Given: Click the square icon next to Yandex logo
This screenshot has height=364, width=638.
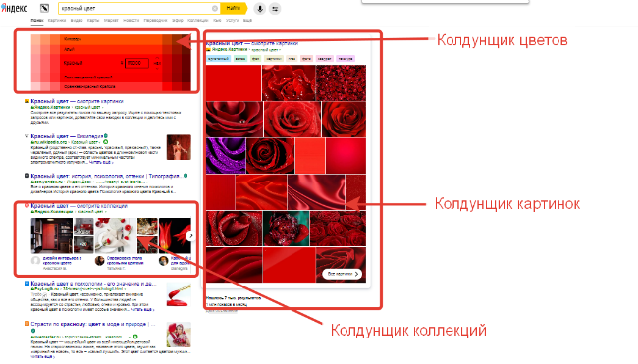Looking at the screenshot, I should 44,8.
